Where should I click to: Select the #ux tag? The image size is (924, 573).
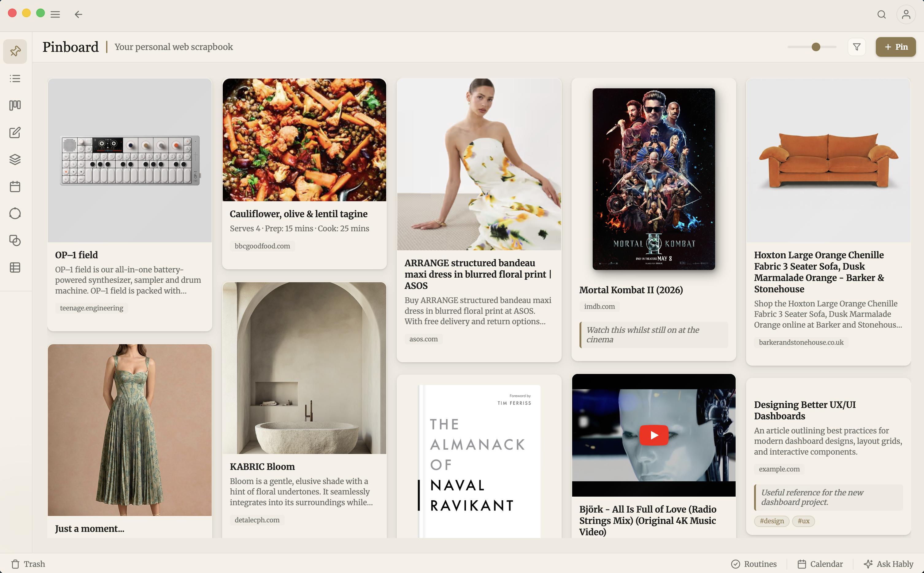[803, 521]
